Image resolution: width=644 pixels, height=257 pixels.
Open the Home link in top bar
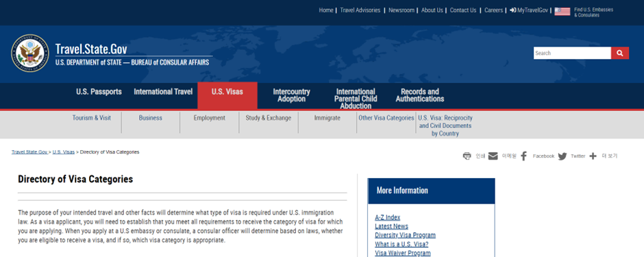[x=326, y=10]
